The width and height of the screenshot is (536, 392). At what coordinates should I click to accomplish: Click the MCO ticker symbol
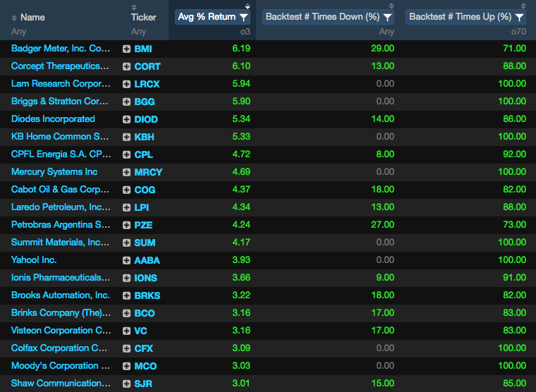[x=145, y=366]
